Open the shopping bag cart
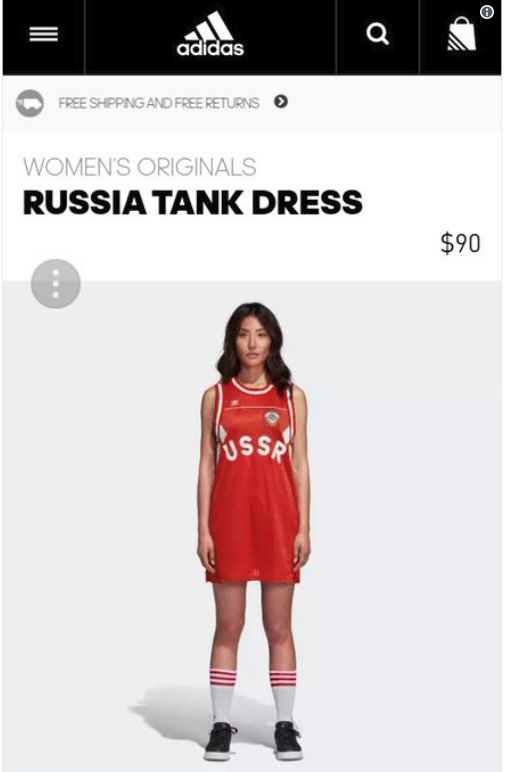Viewport: 505px width, 772px height. click(x=462, y=34)
